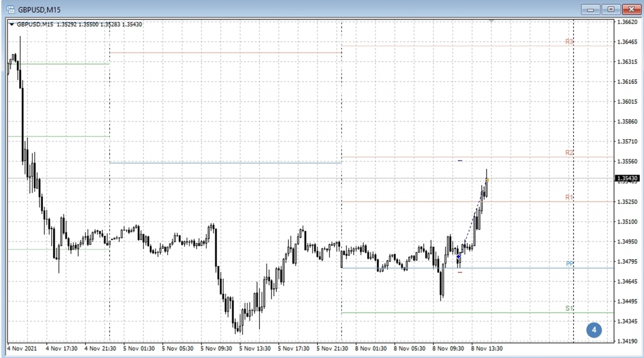Select the R3 pivot level label
The width and height of the screenshot is (644, 358).
[569, 42]
